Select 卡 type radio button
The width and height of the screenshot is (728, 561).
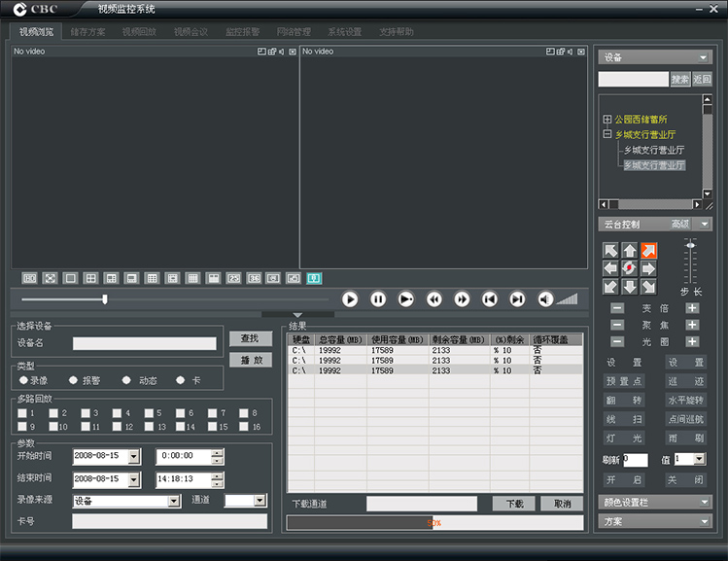click(181, 380)
